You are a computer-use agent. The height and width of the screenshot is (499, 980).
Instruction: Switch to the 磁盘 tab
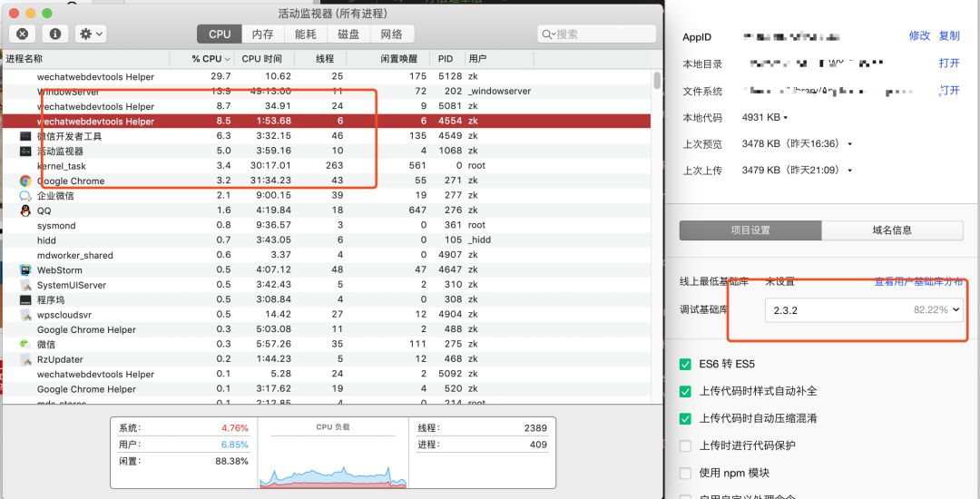pyautogui.click(x=348, y=34)
